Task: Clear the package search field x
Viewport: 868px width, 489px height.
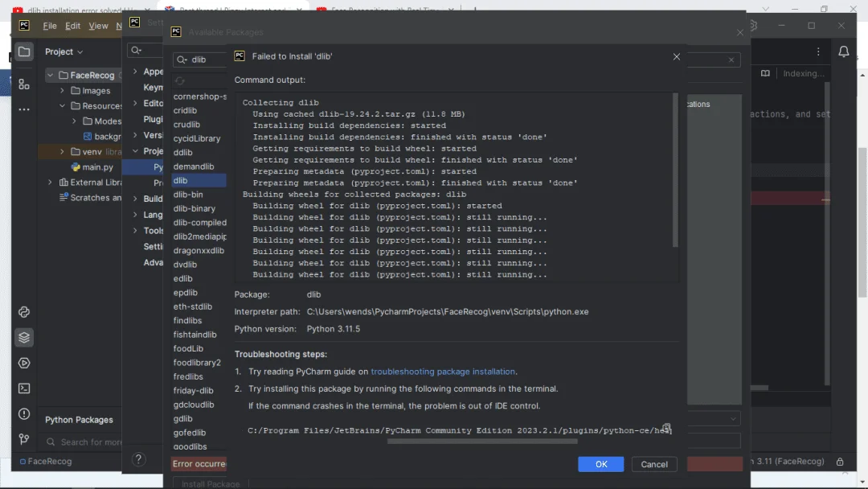Action: click(731, 60)
